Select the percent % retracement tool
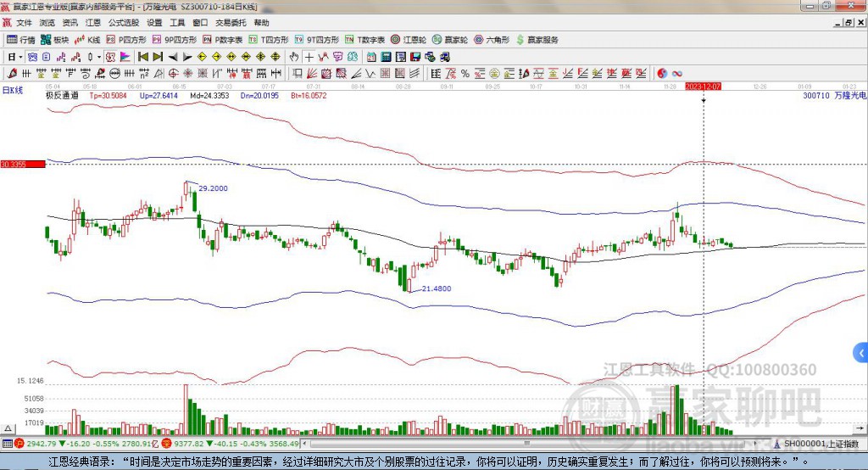Screen dimensions: 868x470 [465, 73]
